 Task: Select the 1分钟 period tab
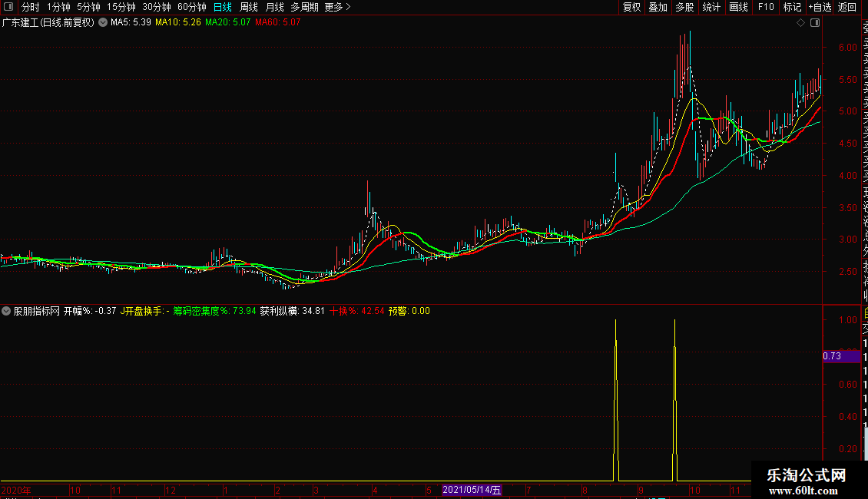pyautogui.click(x=58, y=7)
